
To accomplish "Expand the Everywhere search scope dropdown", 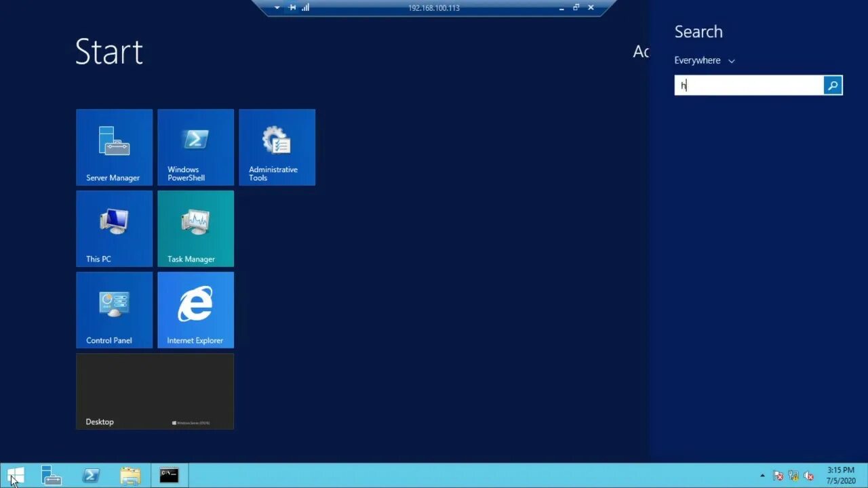I will pos(705,60).
